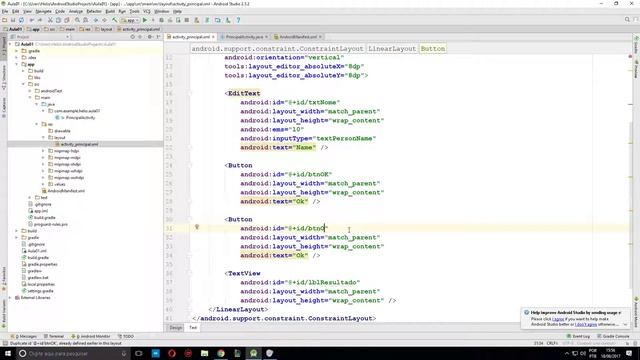
Task: Open the VCS menu
Action: (147, 11)
